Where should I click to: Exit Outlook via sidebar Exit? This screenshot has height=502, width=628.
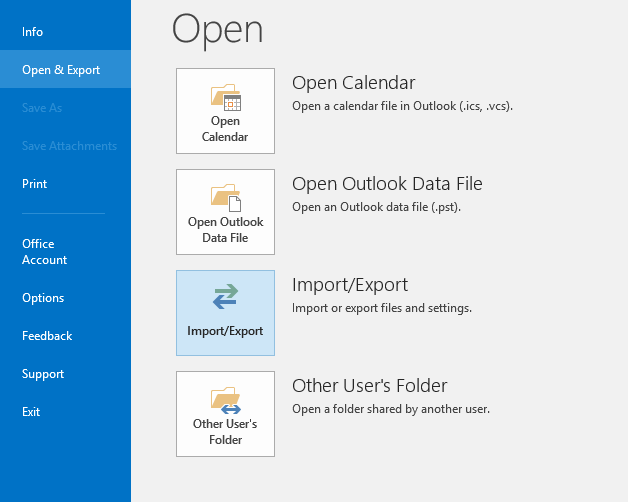coord(31,412)
